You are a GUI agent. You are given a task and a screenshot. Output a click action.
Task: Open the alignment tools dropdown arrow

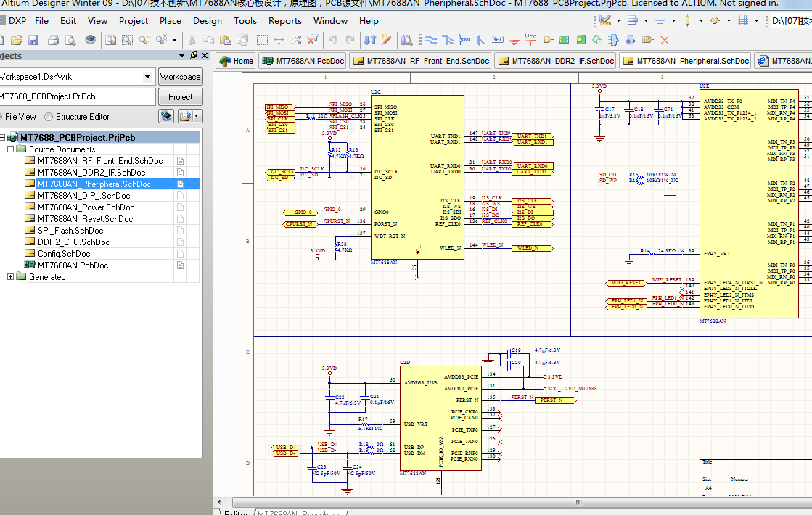[647, 21]
